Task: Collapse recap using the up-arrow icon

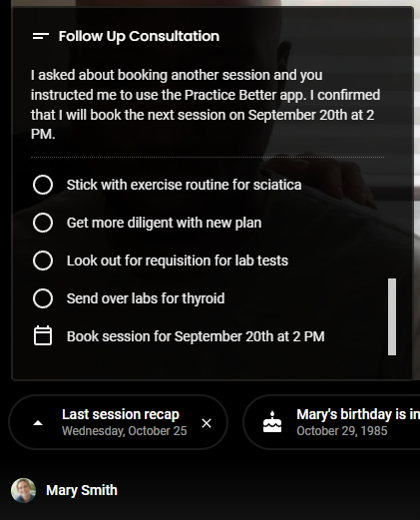Action: click(38, 423)
